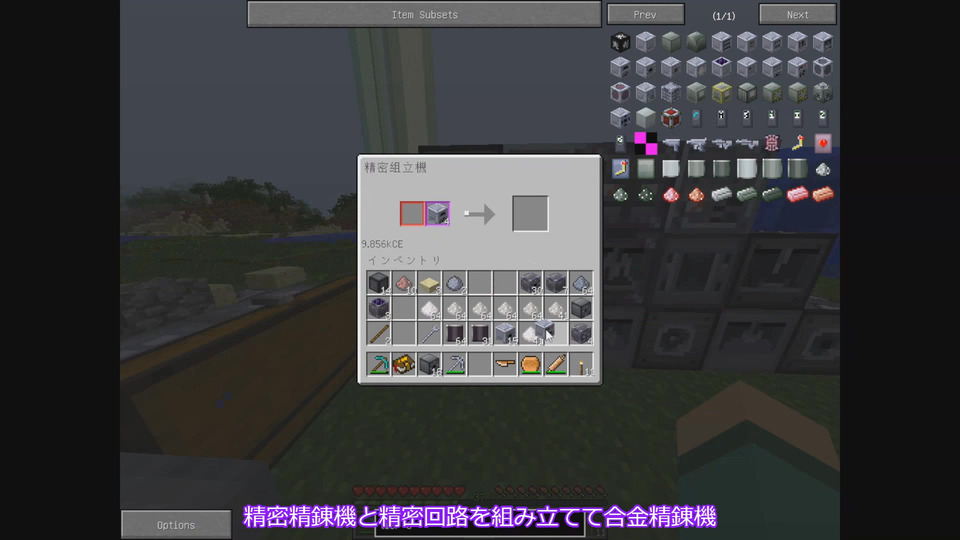Select the stack of 18 furnaces in hotbar

coord(429,364)
